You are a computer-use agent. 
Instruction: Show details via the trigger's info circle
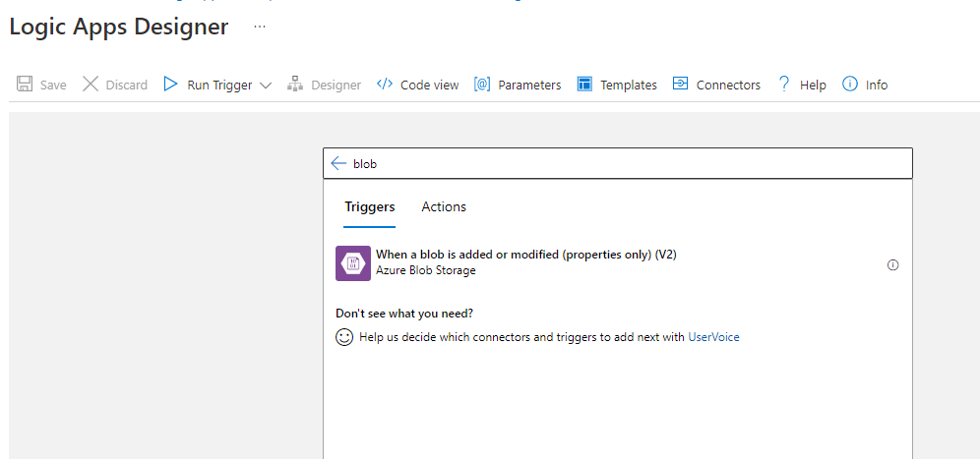click(893, 264)
